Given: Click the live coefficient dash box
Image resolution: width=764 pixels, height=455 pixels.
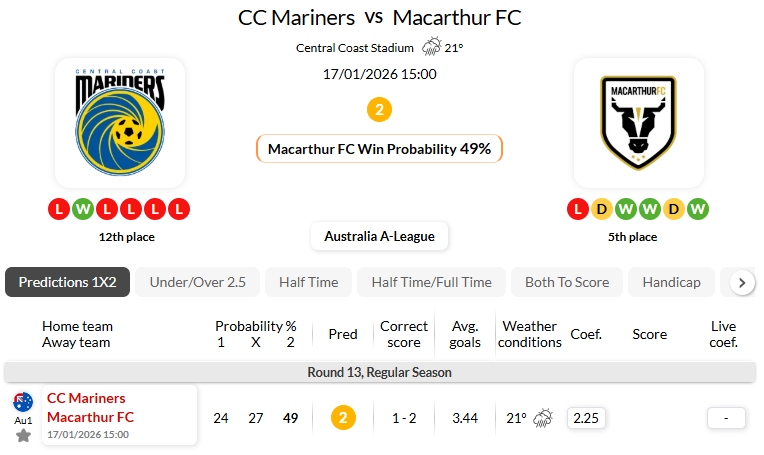Looking at the screenshot, I should click(x=726, y=418).
